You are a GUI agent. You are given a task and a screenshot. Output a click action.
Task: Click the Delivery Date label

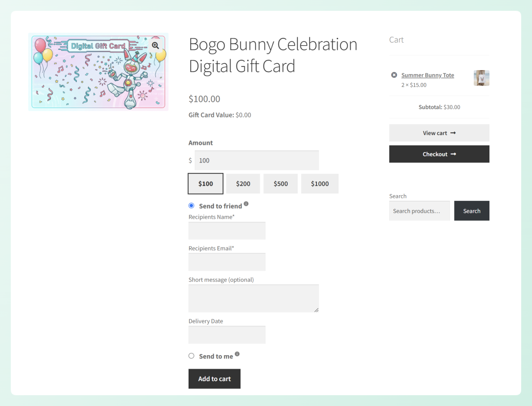206,321
